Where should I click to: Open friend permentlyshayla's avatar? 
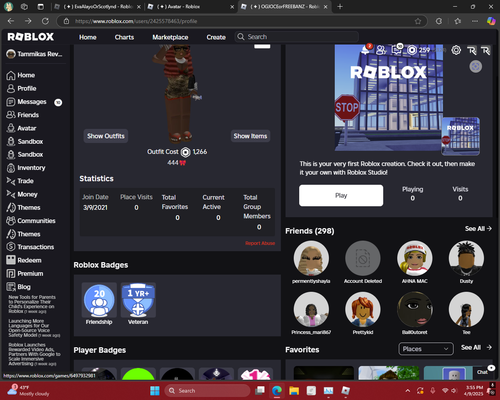[311, 259]
